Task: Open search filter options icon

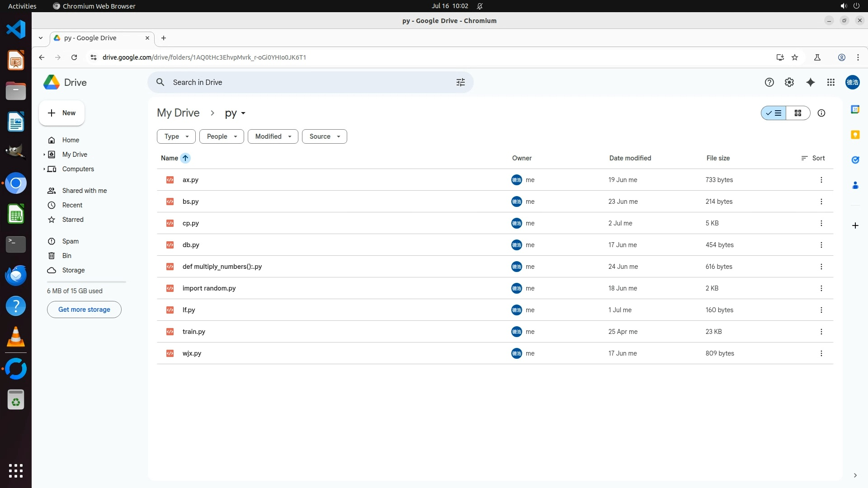Action: point(460,82)
